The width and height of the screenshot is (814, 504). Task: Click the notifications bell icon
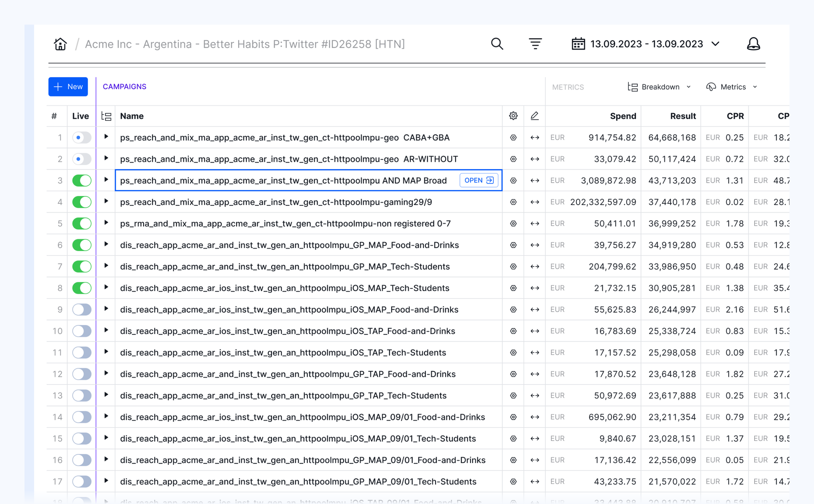pos(753,44)
